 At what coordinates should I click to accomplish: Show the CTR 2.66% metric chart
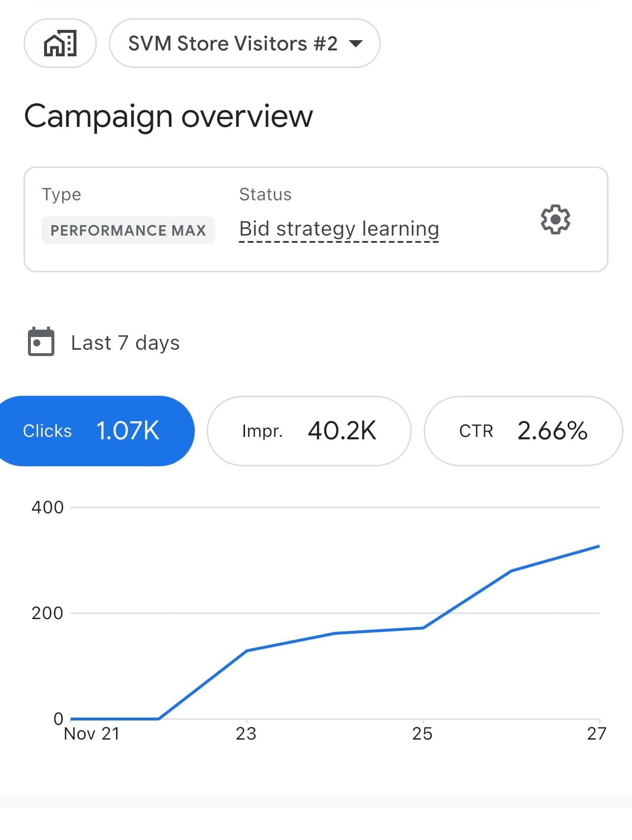pos(523,431)
